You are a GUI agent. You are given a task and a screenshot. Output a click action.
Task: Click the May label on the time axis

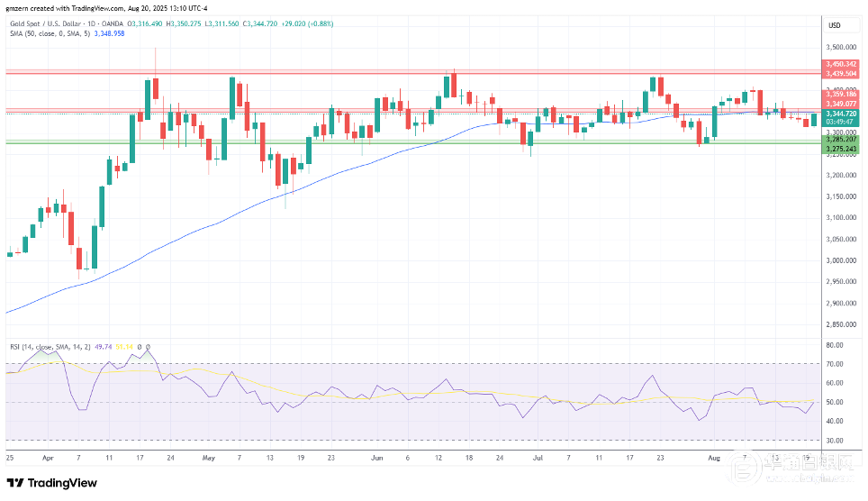tap(209, 458)
